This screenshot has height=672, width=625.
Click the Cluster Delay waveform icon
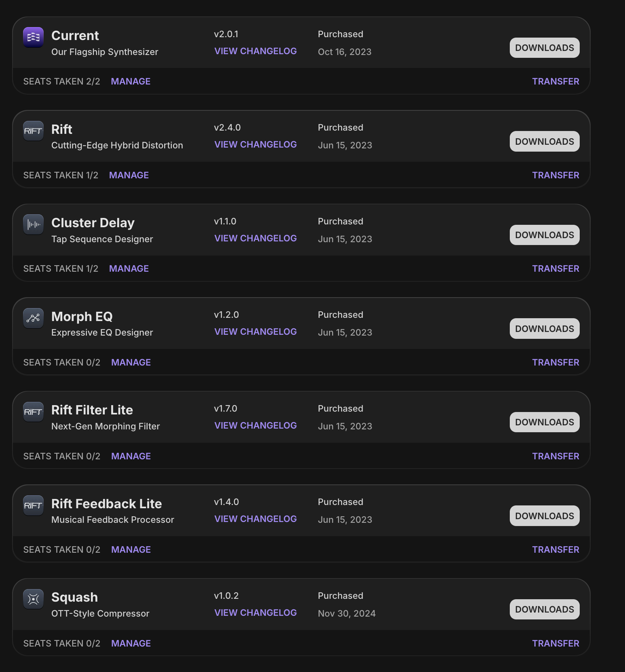[x=33, y=224]
